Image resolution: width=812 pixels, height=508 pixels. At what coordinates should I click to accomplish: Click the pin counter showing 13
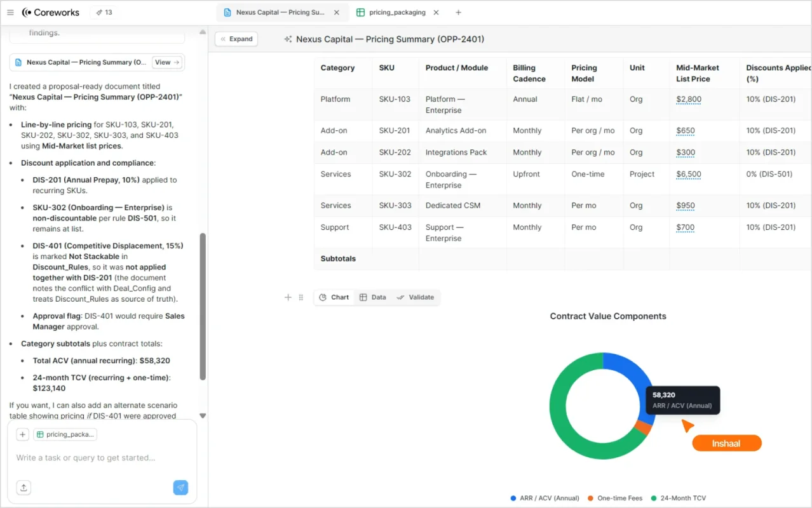tap(104, 12)
